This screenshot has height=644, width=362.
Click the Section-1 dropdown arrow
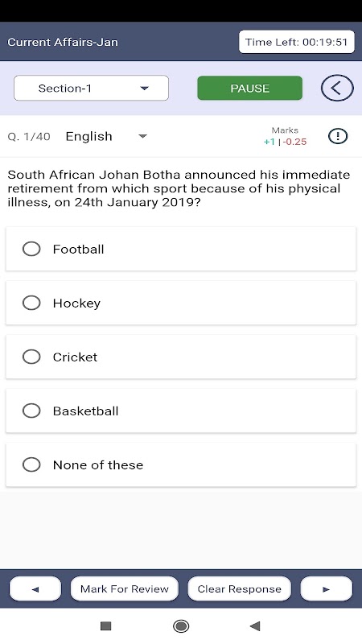pyautogui.click(x=144, y=89)
